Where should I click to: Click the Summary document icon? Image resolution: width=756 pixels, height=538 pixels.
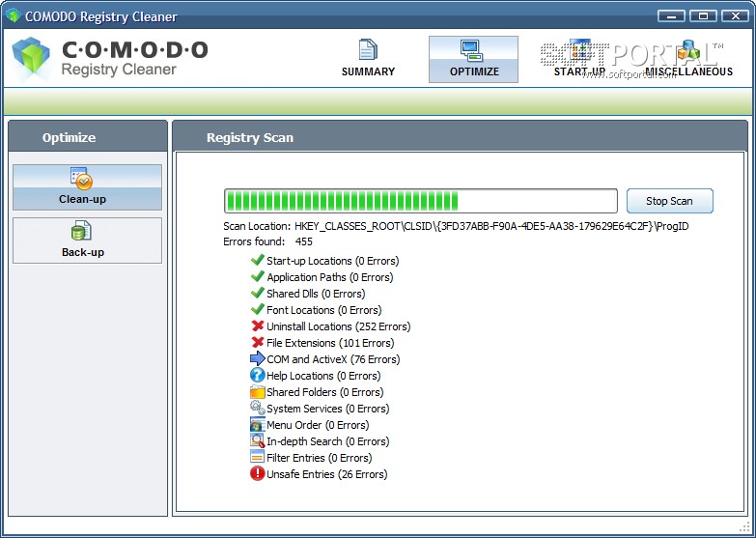tap(368, 50)
